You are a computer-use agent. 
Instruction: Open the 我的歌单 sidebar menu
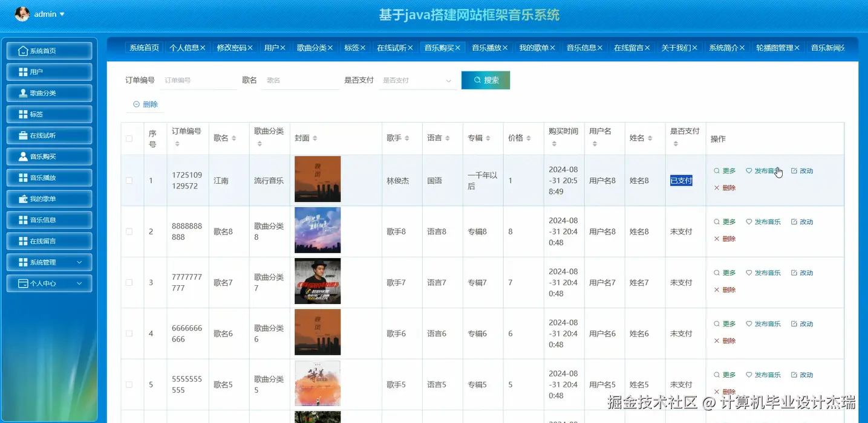pyautogui.click(x=49, y=199)
